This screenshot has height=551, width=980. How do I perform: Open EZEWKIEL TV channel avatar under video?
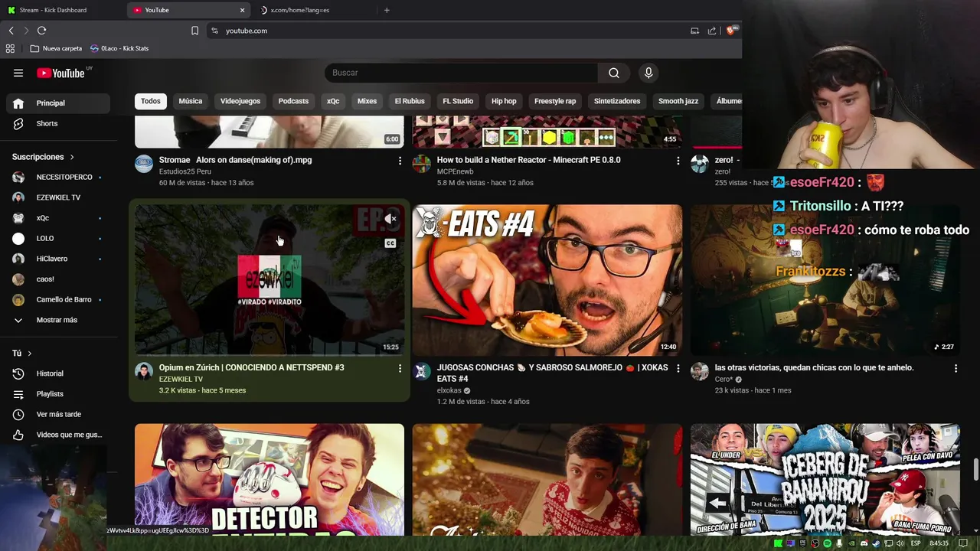[x=144, y=372]
